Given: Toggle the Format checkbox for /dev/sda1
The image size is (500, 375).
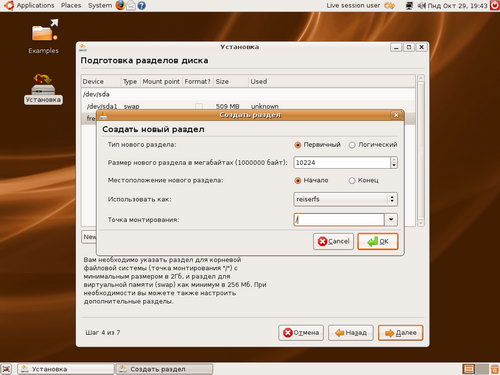Looking at the screenshot, I should (x=199, y=107).
